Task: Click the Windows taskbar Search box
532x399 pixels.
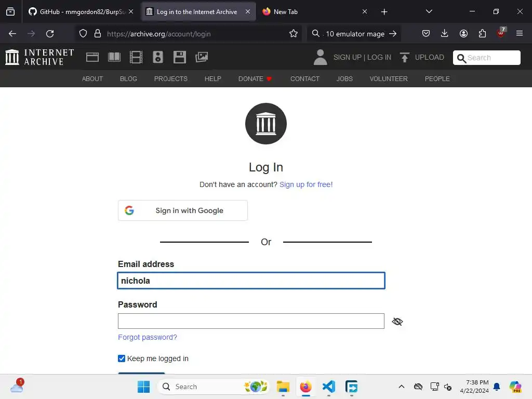Action: point(214,387)
